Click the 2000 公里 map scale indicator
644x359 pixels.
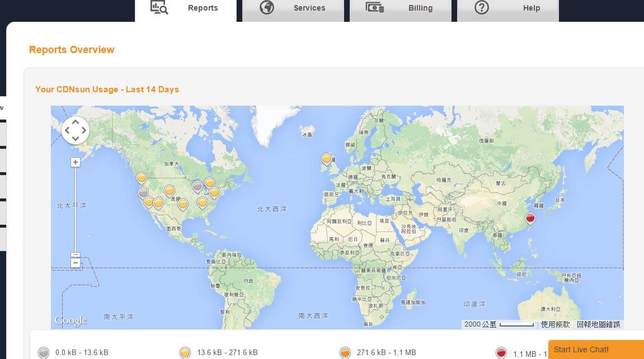pos(499,324)
